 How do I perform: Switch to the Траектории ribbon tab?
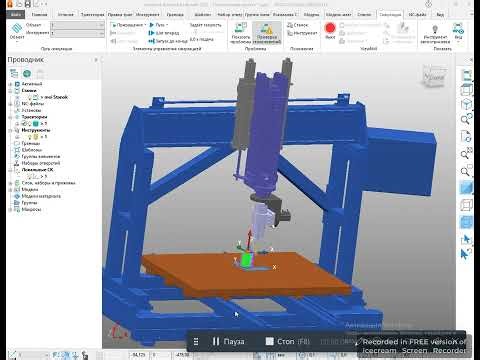click(92, 15)
